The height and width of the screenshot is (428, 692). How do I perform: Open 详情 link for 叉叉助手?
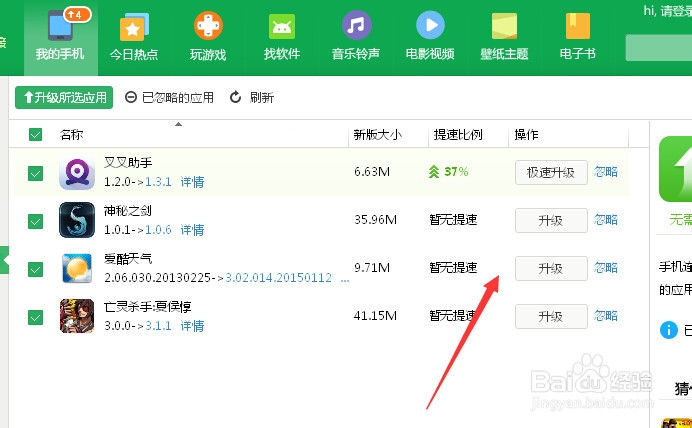(192, 182)
